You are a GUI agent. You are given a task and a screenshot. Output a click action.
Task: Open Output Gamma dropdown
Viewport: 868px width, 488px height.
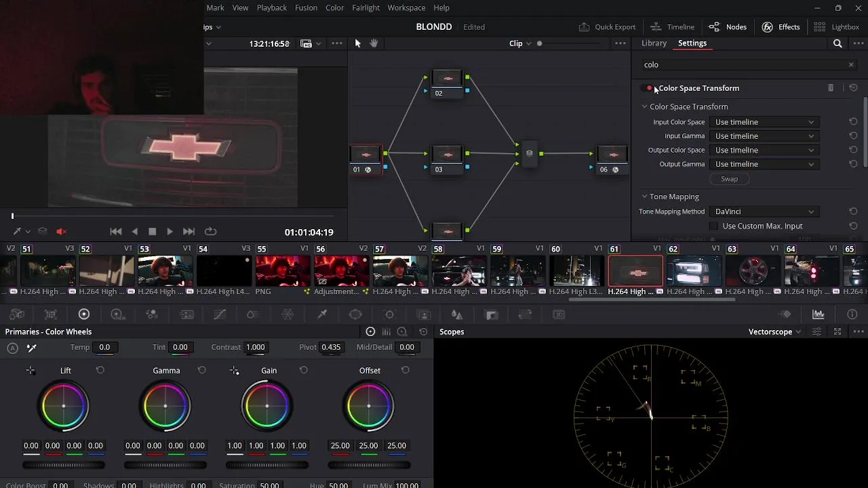click(x=764, y=164)
